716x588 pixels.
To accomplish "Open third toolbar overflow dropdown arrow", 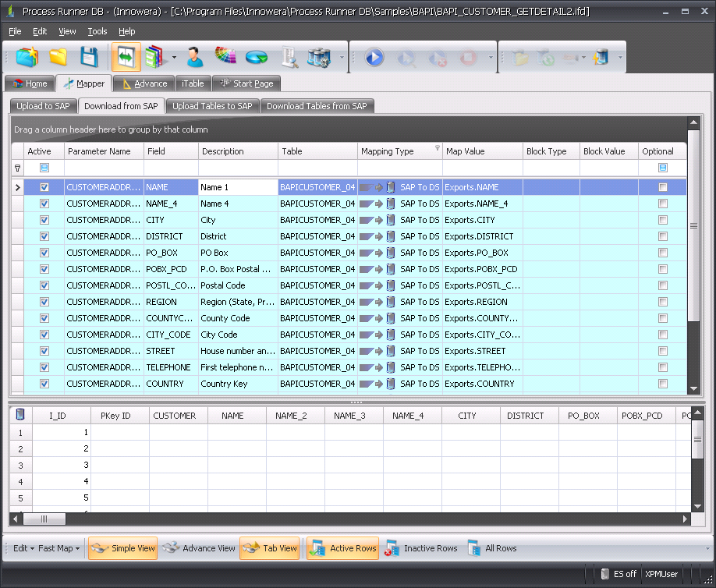I will pos(619,58).
